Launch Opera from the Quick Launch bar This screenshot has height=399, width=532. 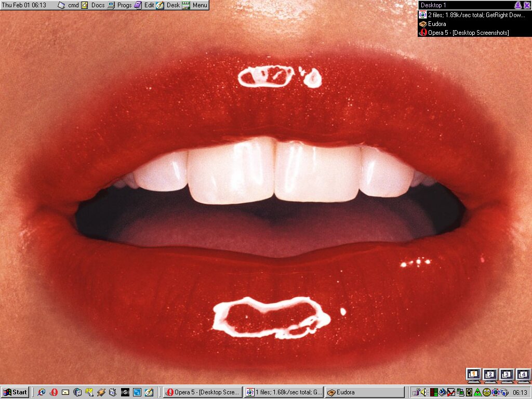54,392
